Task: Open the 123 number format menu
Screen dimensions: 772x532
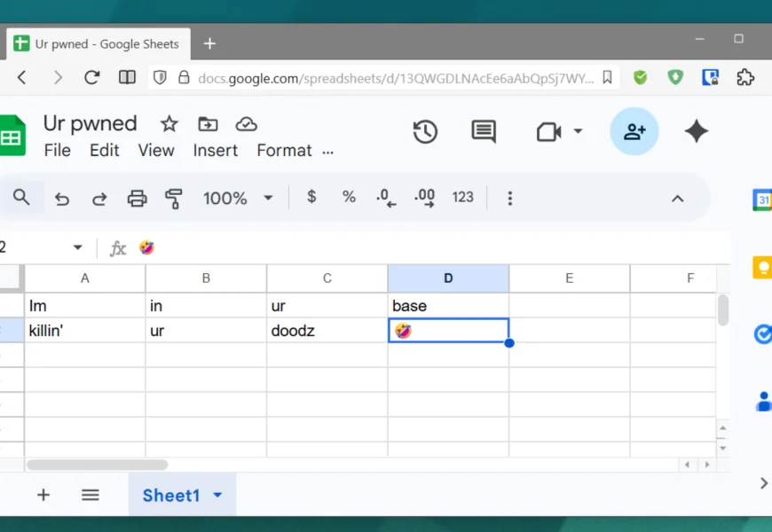Action: point(462,198)
